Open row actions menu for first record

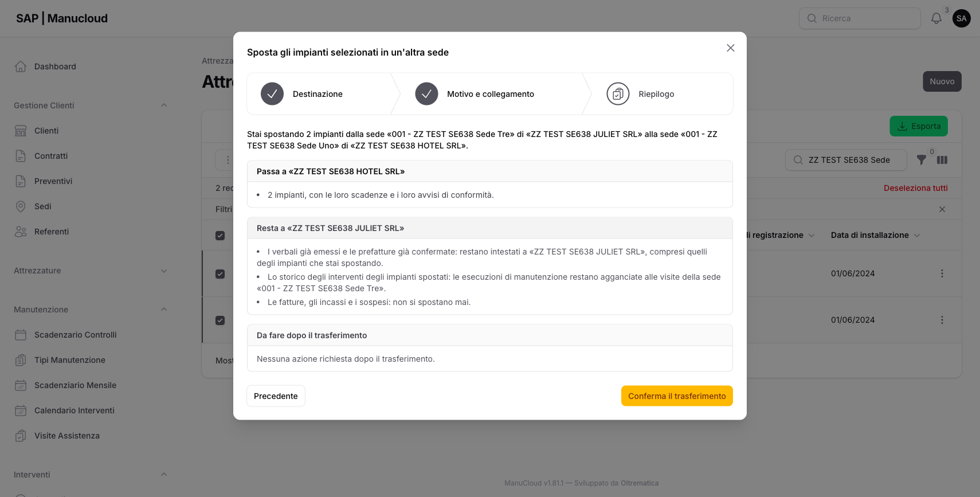[942, 273]
